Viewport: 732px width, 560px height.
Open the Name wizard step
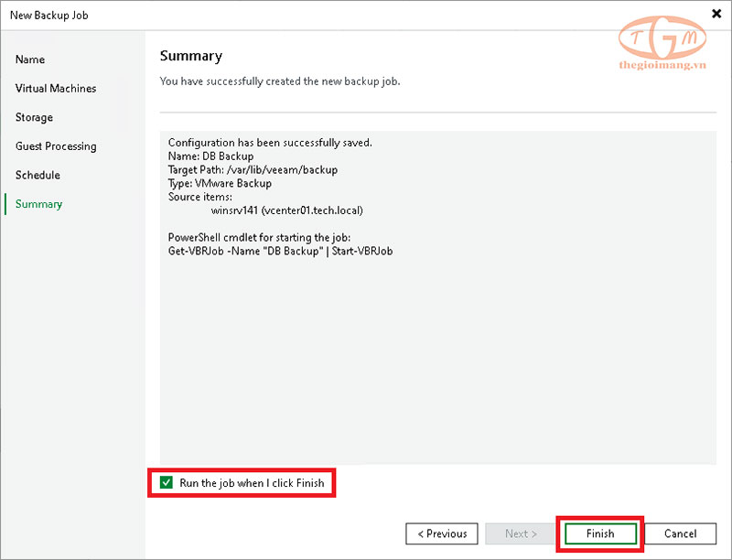(x=30, y=59)
